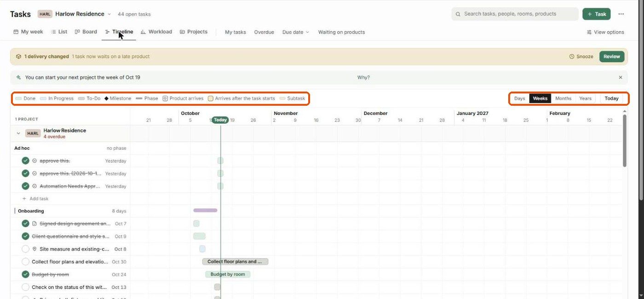Filter by Waiting on products
Viewport: 644px width, 299px height.
[x=341, y=32]
